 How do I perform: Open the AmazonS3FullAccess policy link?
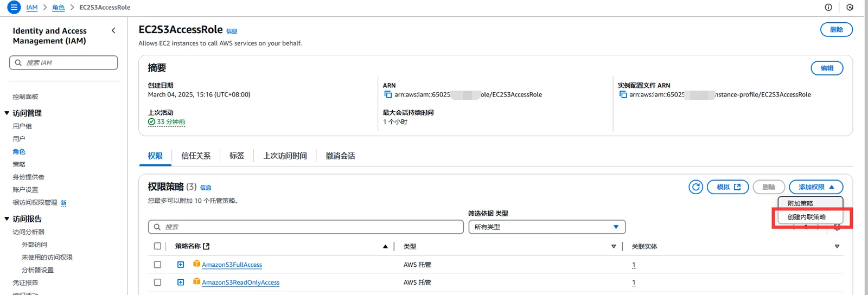pyautogui.click(x=232, y=265)
